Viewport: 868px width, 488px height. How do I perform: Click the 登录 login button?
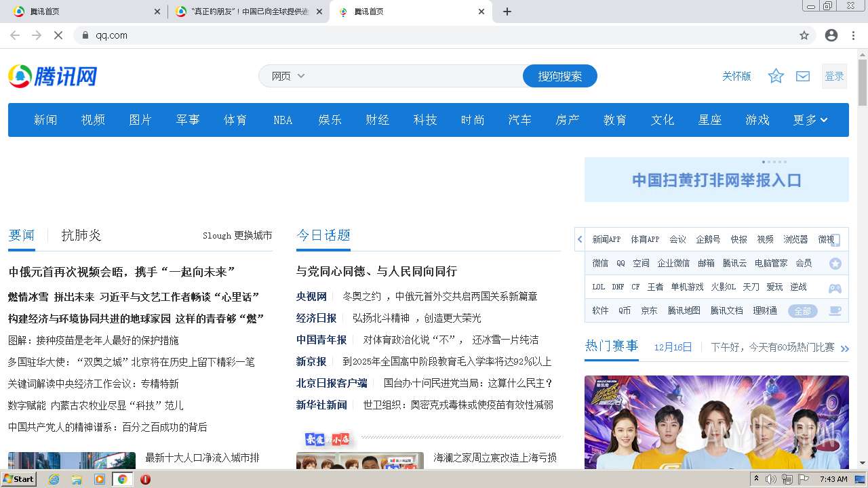click(834, 76)
